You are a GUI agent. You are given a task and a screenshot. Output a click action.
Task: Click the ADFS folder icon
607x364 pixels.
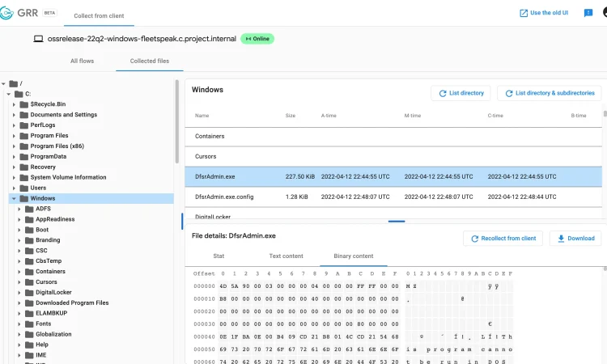pos(29,209)
